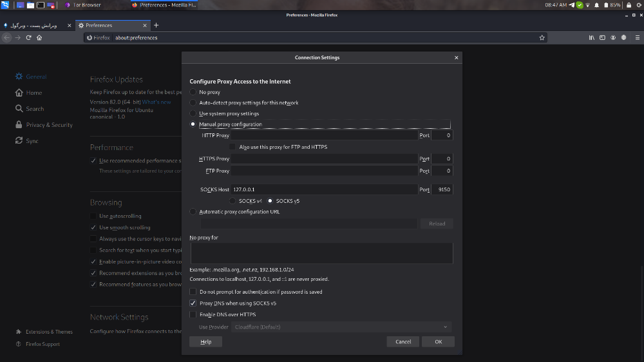The height and width of the screenshot is (362, 644).
Task: Go to the Firefox home page
Action: click(39, 37)
